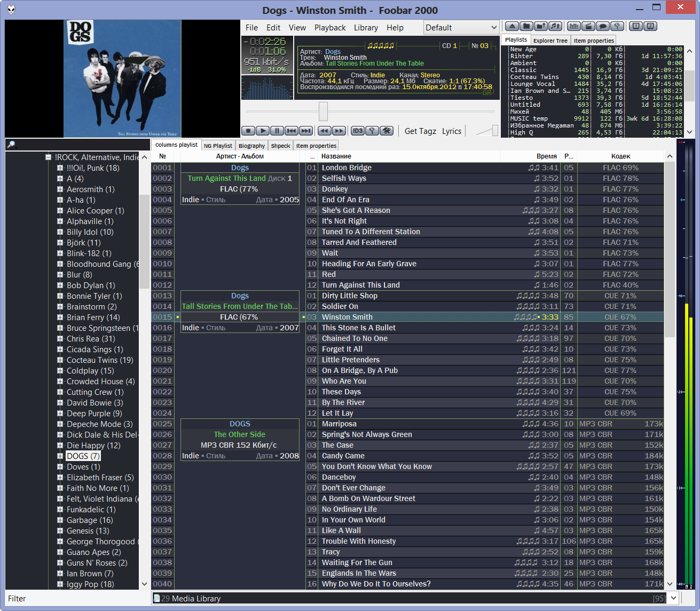This screenshot has height=611, width=700.
Task: Click the magnifier search icon in the top toolbar
Action: (x=617, y=26)
